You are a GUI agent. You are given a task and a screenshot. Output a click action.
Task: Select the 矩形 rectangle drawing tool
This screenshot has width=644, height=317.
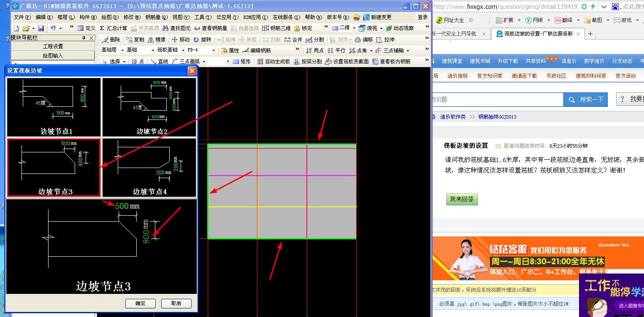pos(242,62)
